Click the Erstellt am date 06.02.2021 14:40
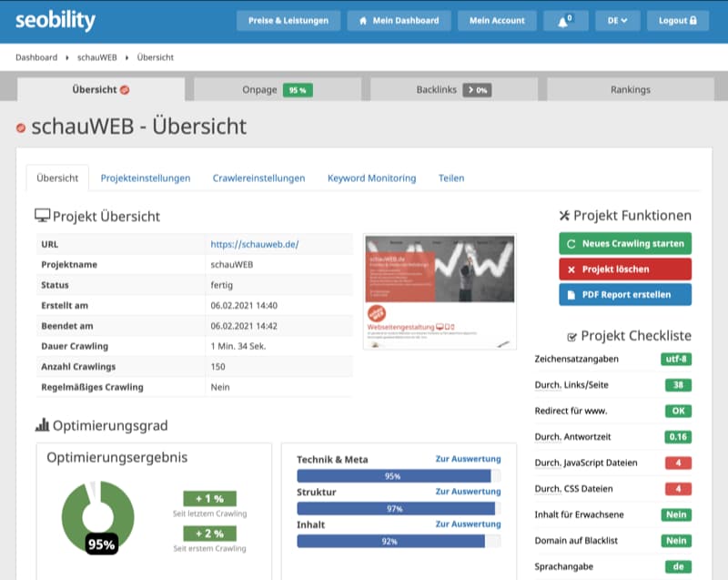The height and width of the screenshot is (580, 728). point(244,306)
